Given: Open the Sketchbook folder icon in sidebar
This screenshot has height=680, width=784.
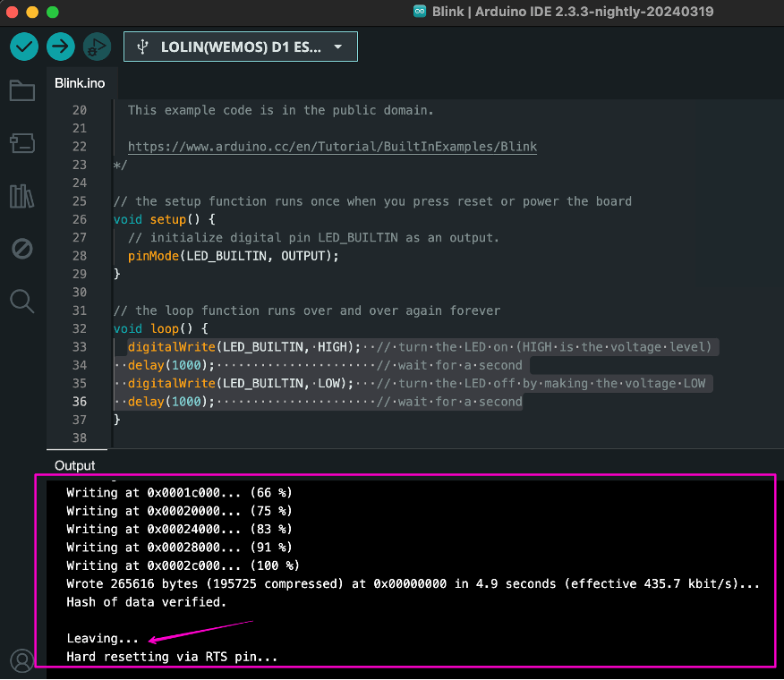Looking at the screenshot, I should 22,90.
